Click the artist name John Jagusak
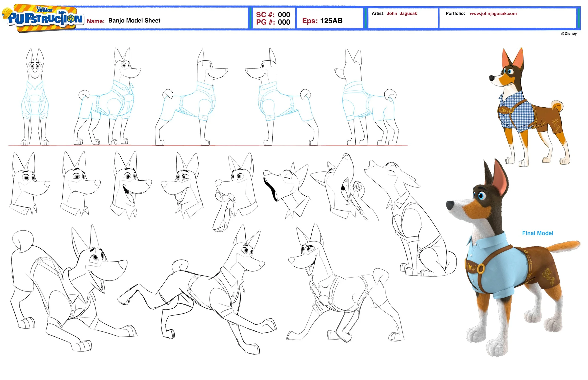The height and width of the screenshot is (380, 588). pyautogui.click(x=401, y=14)
